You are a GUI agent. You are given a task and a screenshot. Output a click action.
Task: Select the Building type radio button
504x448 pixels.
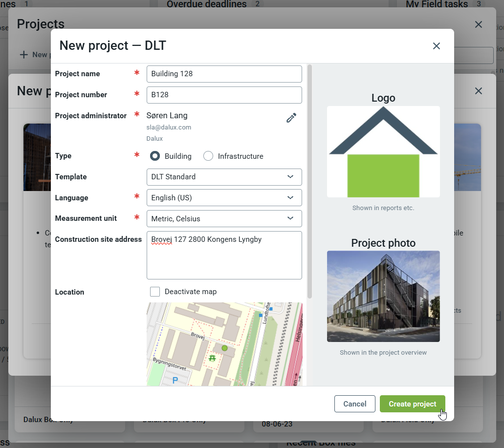(x=155, y=156)
